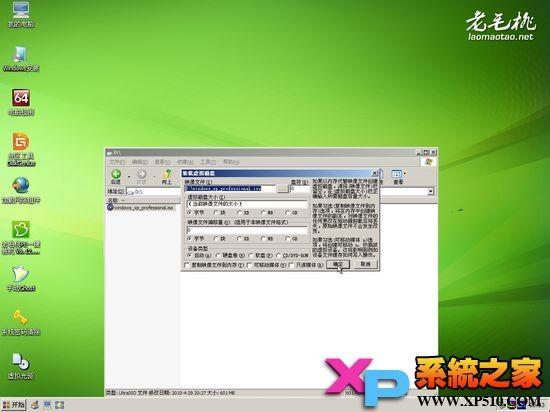Close the mount virtual disk dialog
The height and width of the screenshot is (412, 550).
[374, 173]
